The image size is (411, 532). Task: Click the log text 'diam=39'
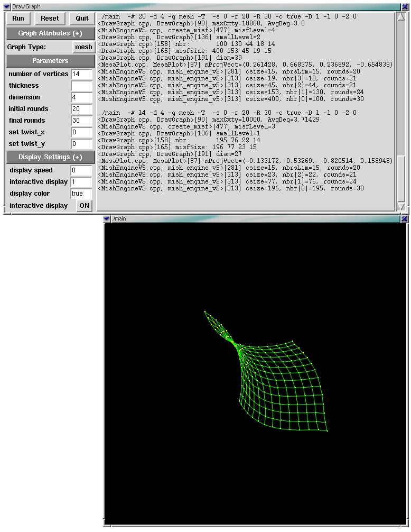point(229,58)
